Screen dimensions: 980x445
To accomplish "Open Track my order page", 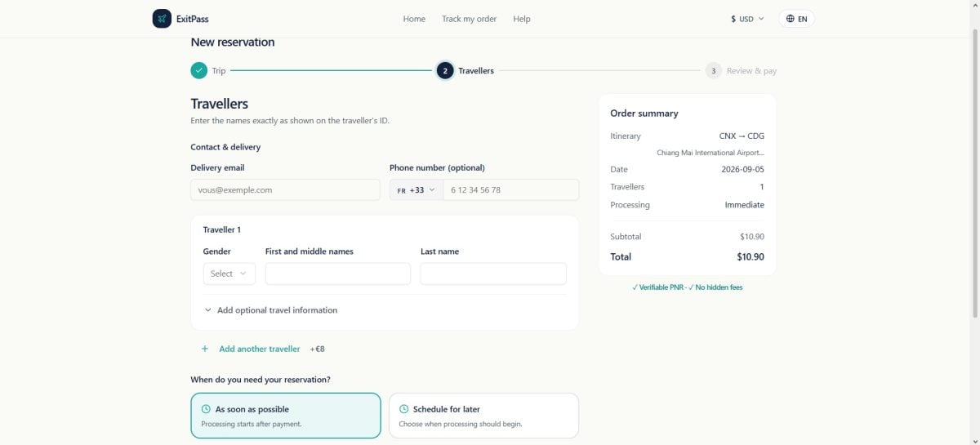I will pyautogui.click(x=469, y=19).
